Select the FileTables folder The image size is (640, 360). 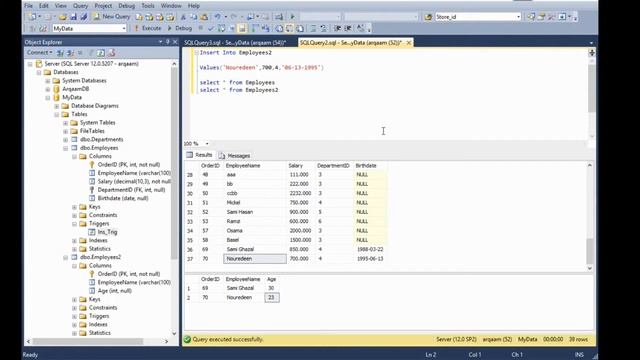pyautogui.click(x=92, y=131)
